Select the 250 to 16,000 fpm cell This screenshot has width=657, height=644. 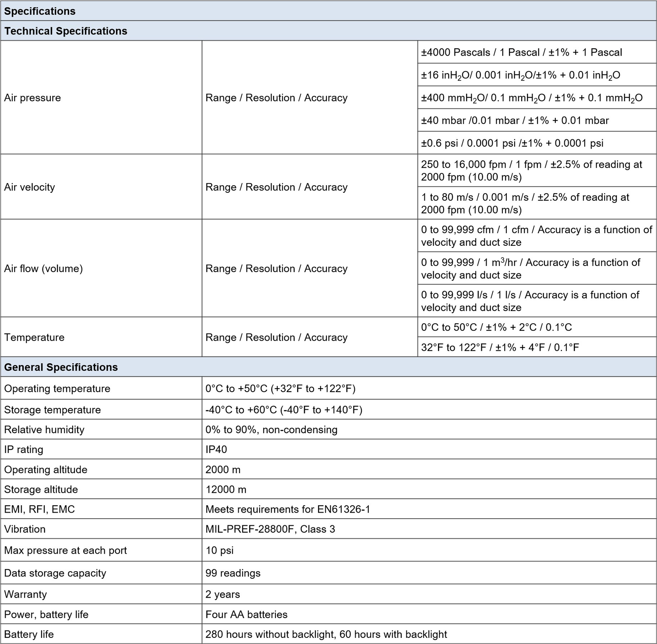[531, 170]
